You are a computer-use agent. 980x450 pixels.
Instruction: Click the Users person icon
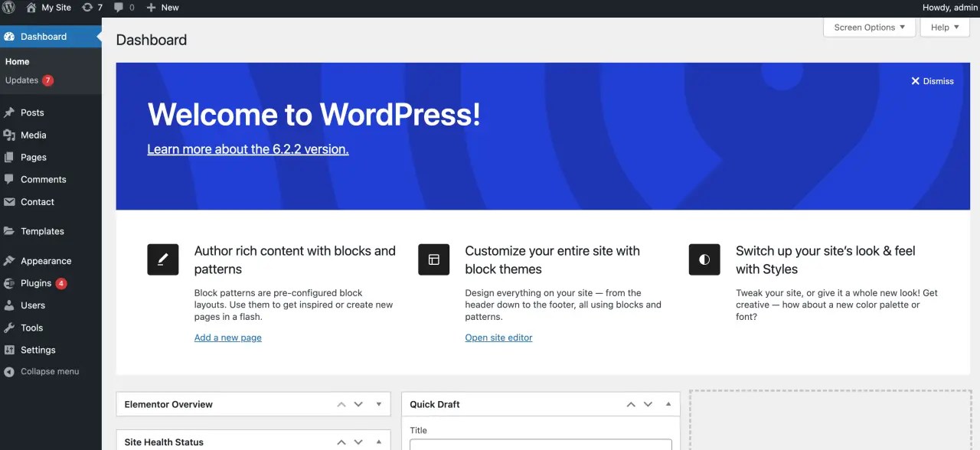pos(9,305)
